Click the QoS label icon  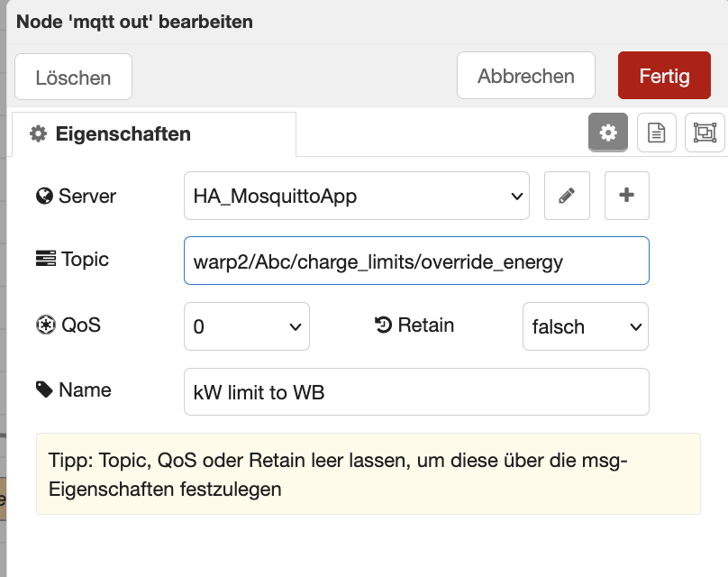click(45, 325)
